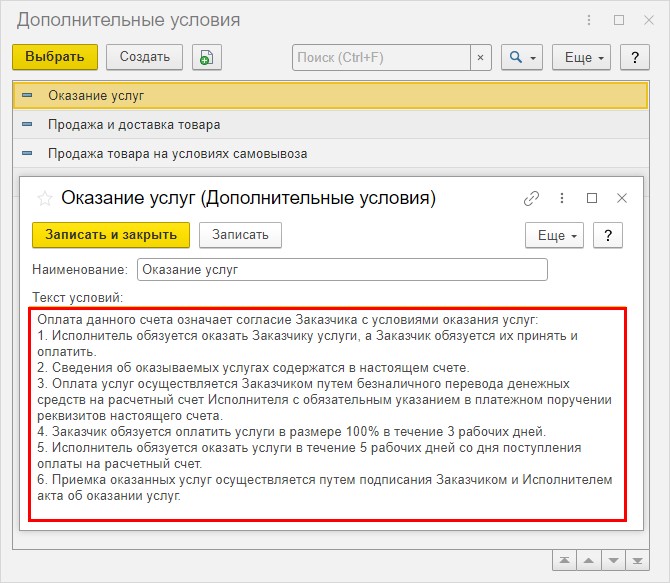Click the row marker icon beside Продажа товара на условиях самовывоза
This screenshot has width=670, height=583.
tap(27, 153)
